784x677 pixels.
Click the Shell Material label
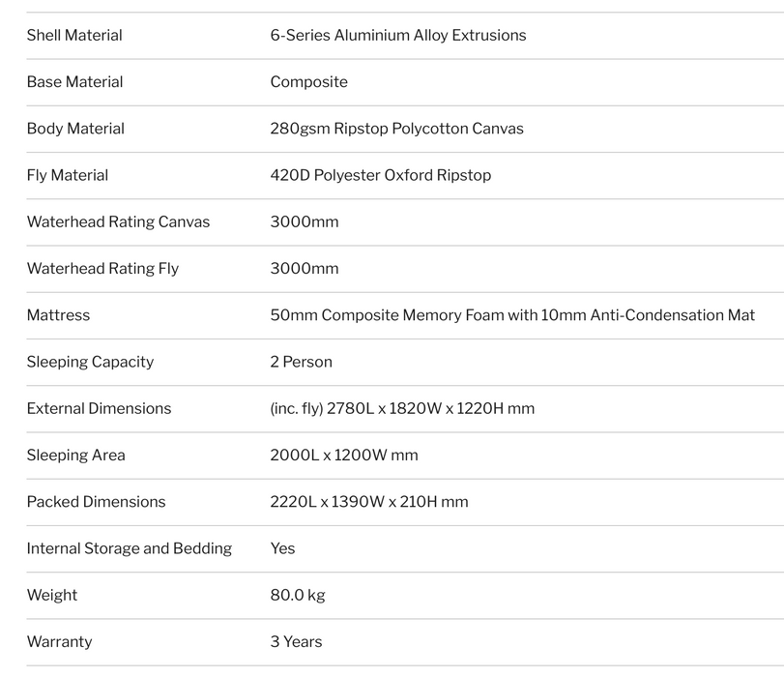pos(74,35)
